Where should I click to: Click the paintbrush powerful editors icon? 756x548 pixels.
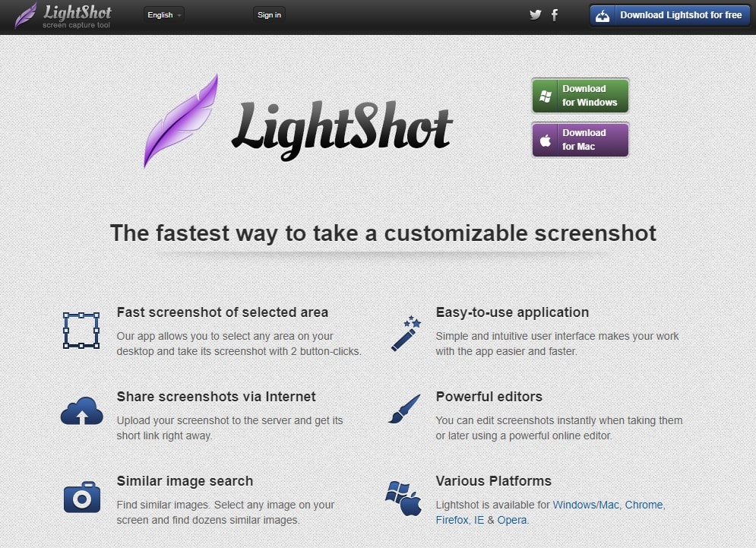click(404, 409)
